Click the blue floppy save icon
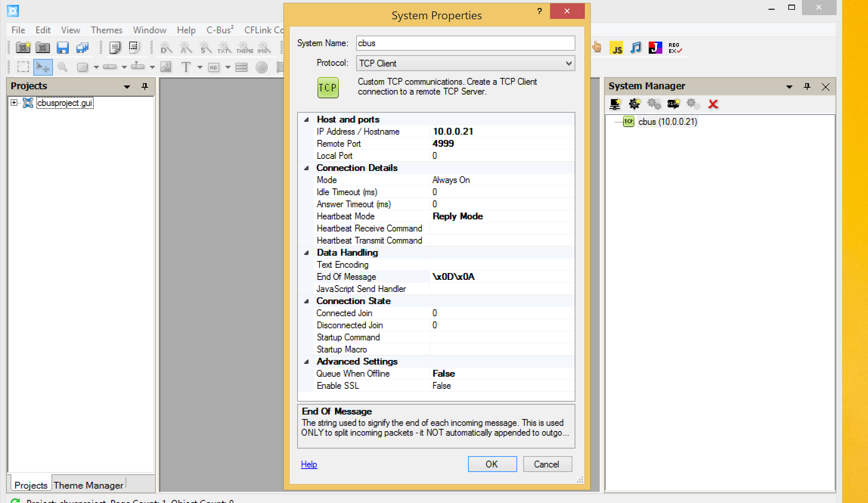 coord(62,48)
